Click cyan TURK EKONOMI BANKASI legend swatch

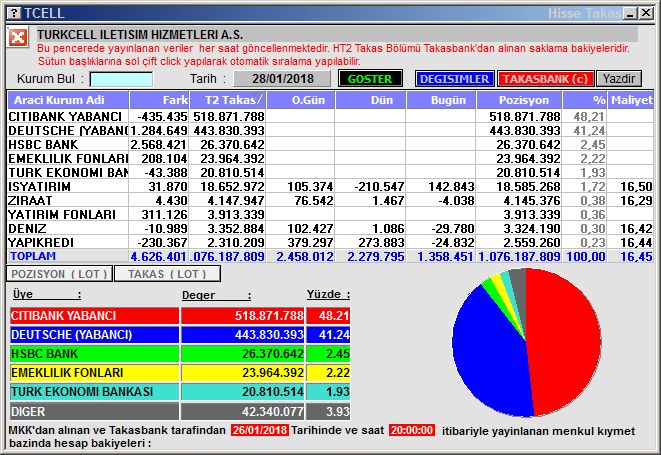coord(94,392)
